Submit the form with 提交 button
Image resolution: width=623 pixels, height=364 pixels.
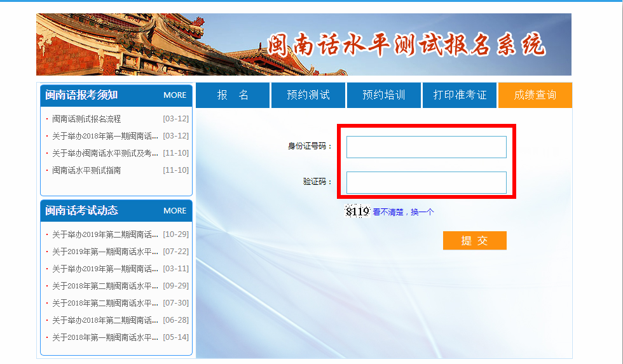pos(475,241)
